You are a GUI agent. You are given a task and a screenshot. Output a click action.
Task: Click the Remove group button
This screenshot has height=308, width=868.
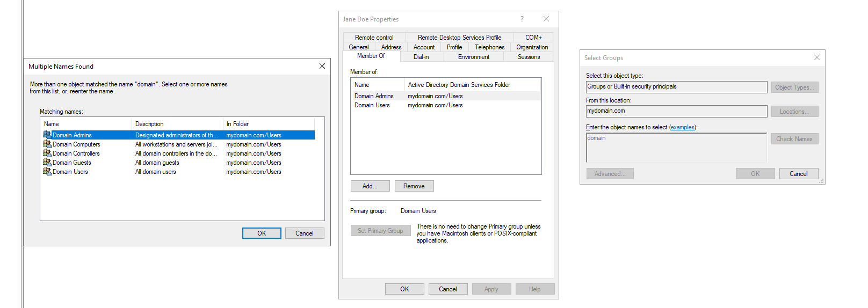(414, 186)
